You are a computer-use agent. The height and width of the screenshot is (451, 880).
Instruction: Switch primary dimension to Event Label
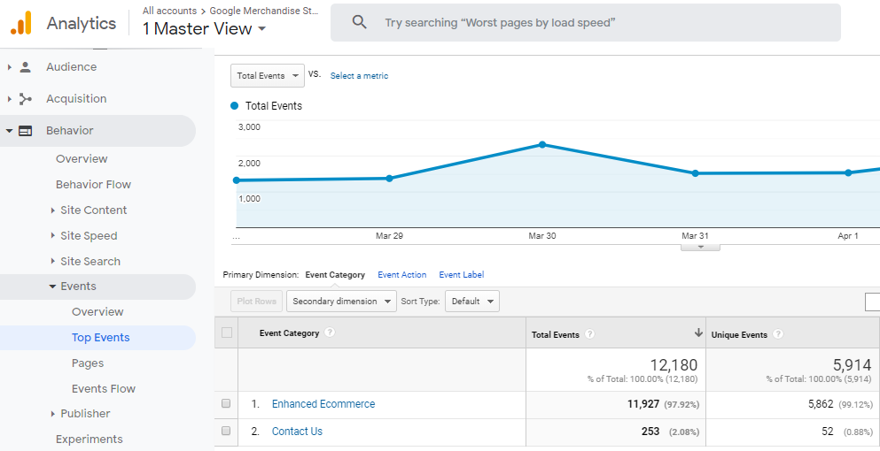pyautogui.click(x=461, y=275)
